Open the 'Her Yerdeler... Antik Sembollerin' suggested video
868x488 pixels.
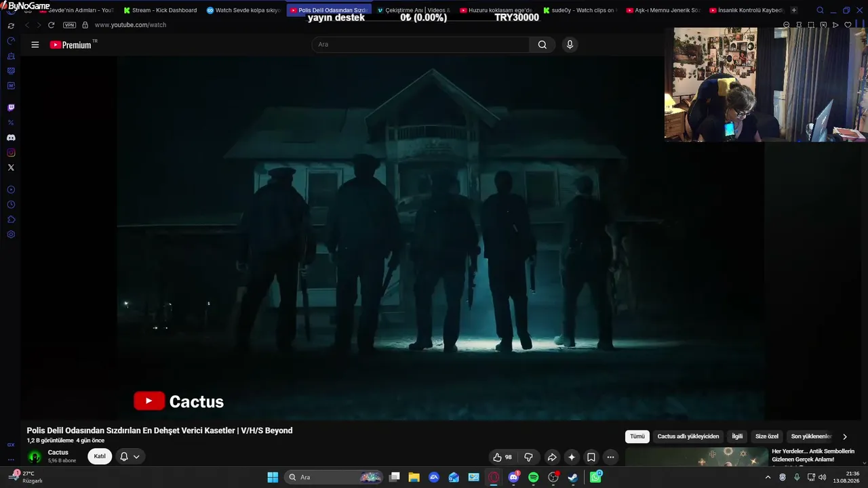(x=813, y=455)
